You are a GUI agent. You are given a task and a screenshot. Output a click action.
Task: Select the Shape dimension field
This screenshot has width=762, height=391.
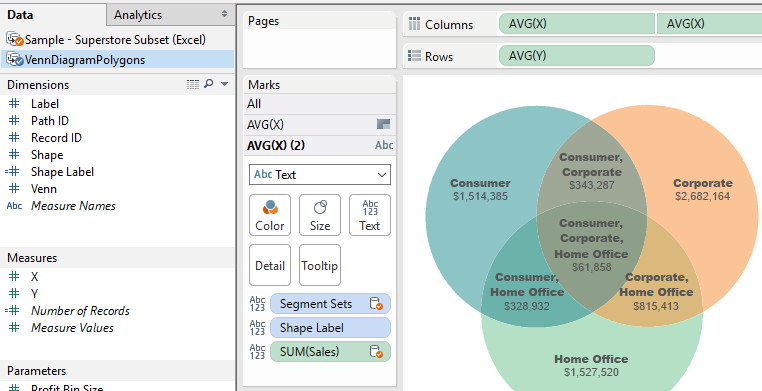[x=47, y=155]
